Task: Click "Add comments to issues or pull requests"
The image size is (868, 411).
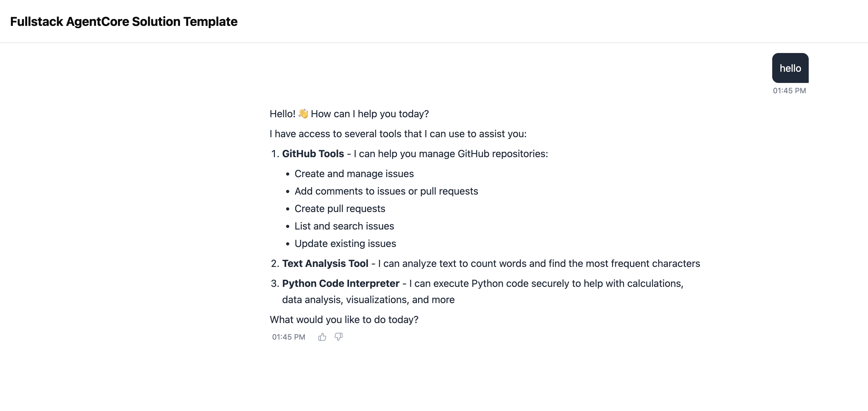Action: tap(386, 191)
